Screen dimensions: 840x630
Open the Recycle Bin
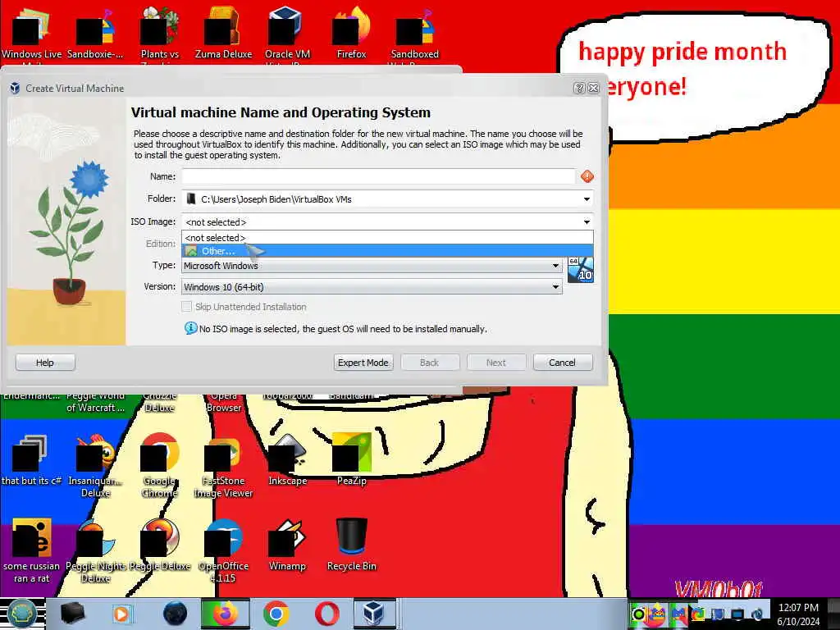click(351, 546)
